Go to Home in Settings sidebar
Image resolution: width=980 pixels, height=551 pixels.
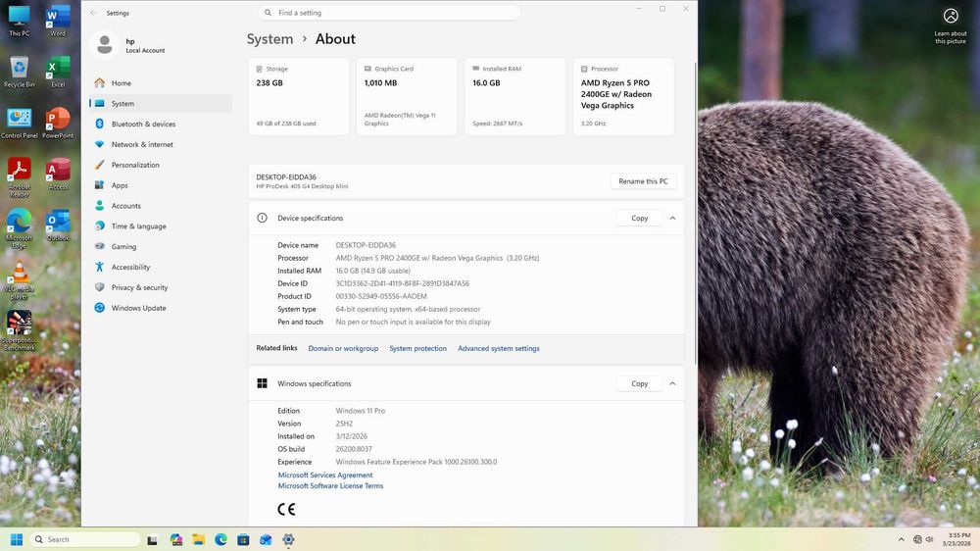[161, 83]
